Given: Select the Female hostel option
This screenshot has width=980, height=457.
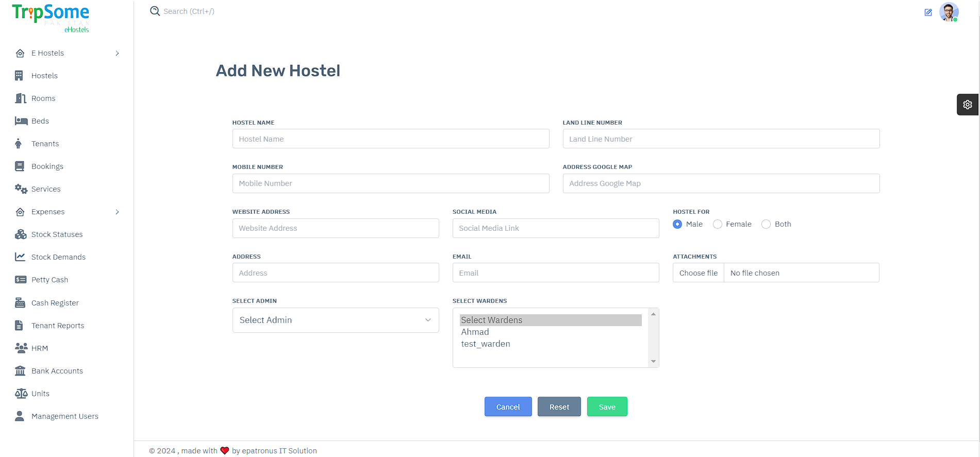Looking at the screenshot, I should pyautogui.click(x=717, y=224).
